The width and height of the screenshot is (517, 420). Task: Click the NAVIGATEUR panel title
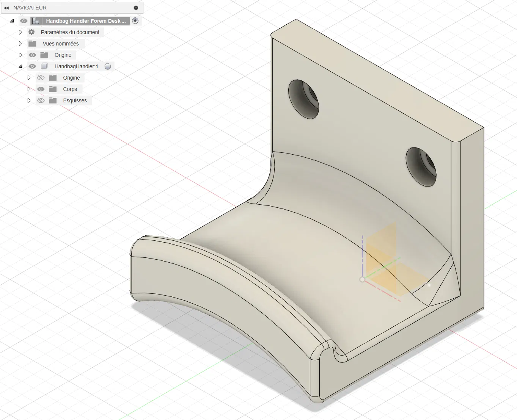[x=30, y=8]
